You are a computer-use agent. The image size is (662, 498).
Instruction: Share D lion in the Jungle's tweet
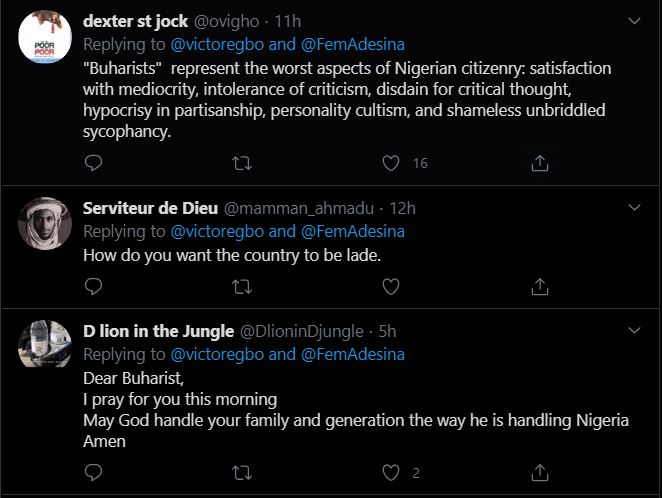click(x=539, y=471)
